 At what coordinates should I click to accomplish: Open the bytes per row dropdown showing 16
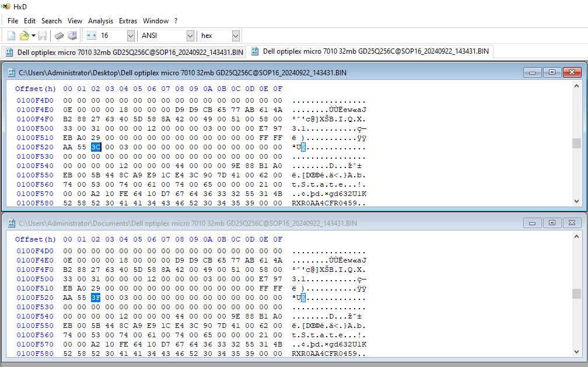click(131, 36)
